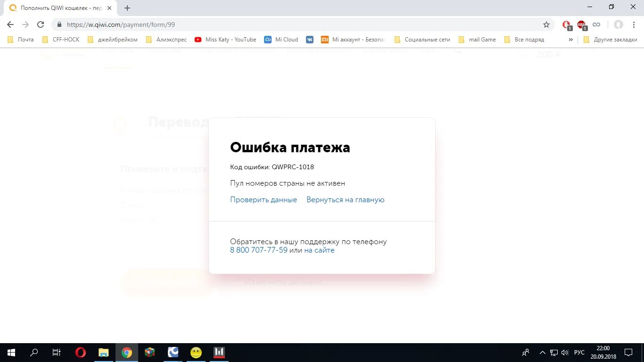Select the Пополнить QIWI кошелек tab
The image size is (644, 362).
61,8
